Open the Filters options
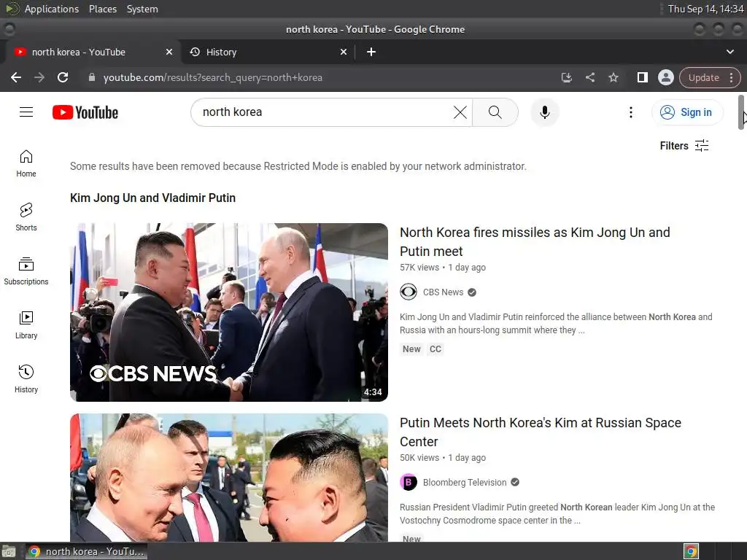747x560 pixels. (x=684, y=146)
